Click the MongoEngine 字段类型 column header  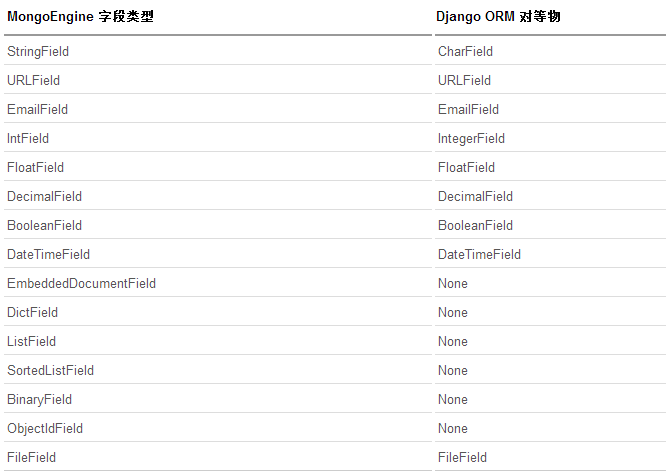pos(80,18)
